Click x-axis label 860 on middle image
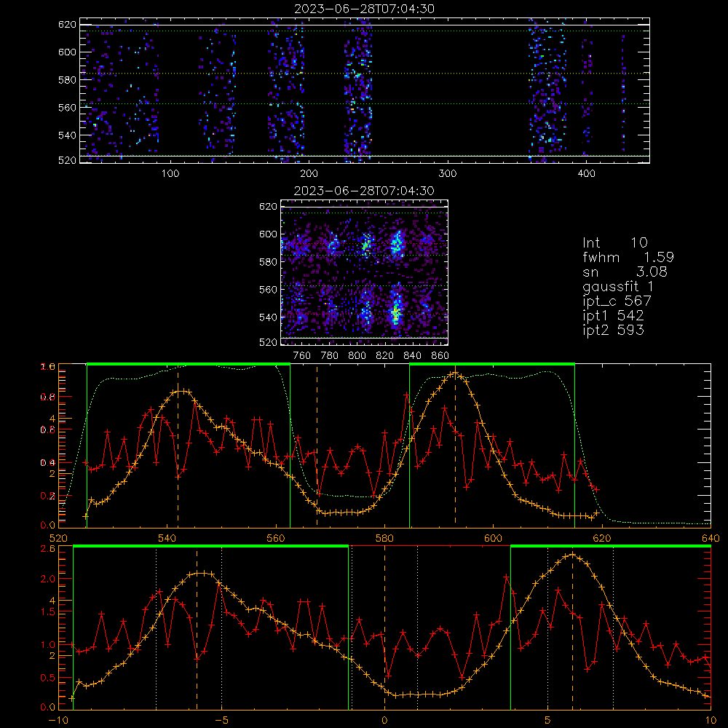The width and height of the screenshot is (728, 728). 440,356
